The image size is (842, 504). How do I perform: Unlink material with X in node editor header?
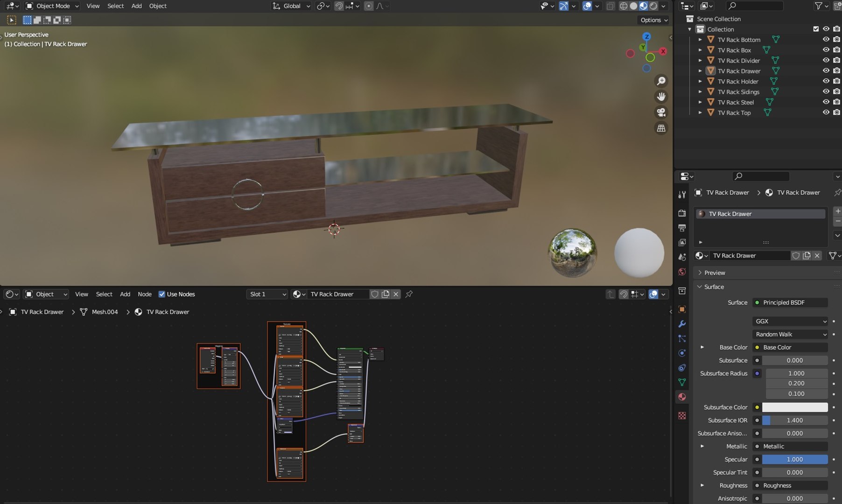396,294
